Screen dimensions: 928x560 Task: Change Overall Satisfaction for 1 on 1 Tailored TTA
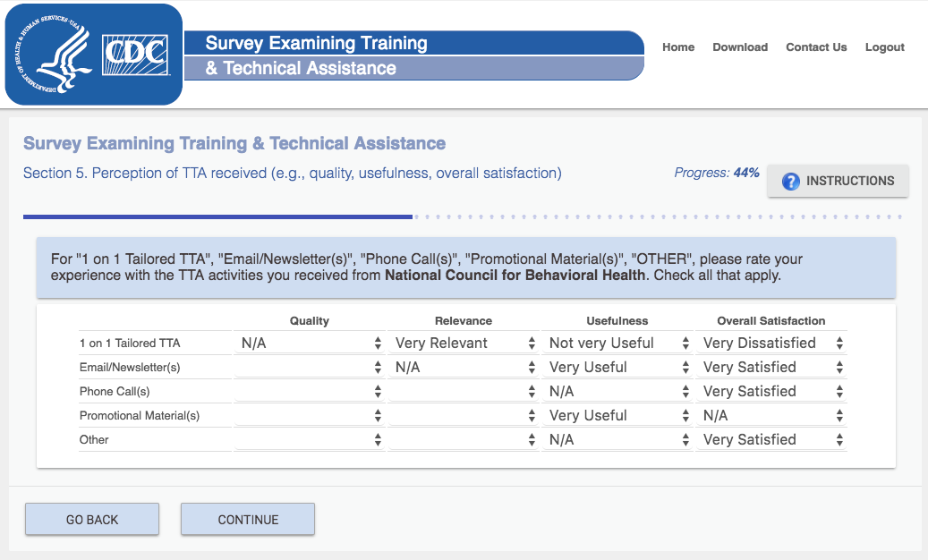(x=771, y=344)
